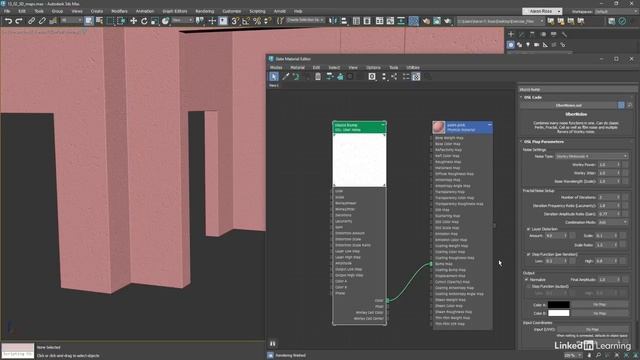Image resolution: width=640 pixels, height=360 pixels.
Task: Click the Delete Selected trash icon in Slate editor
Action: coord(318,76)
